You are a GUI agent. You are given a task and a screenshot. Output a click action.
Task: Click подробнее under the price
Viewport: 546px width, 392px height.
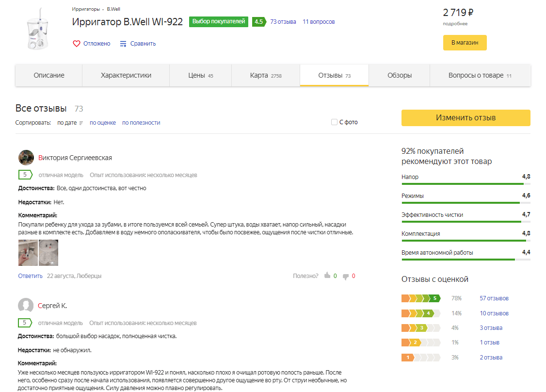click(x=455, y=24)
